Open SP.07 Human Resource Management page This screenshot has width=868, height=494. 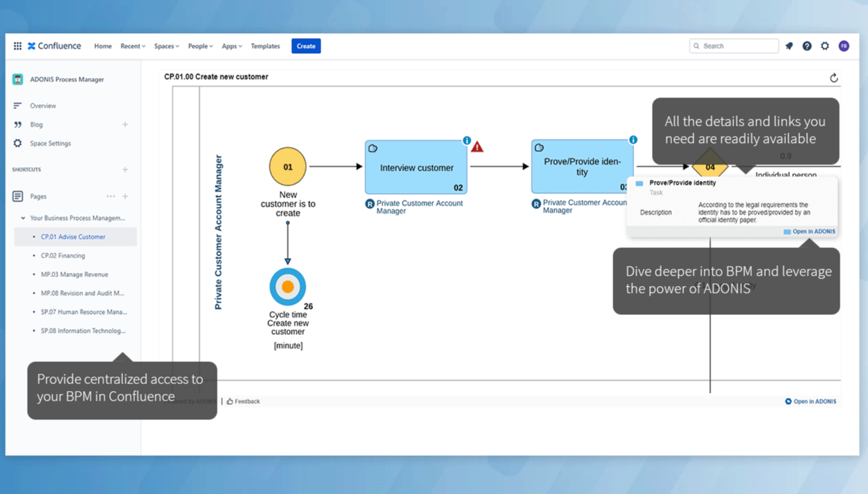click(x=84, y=312)
